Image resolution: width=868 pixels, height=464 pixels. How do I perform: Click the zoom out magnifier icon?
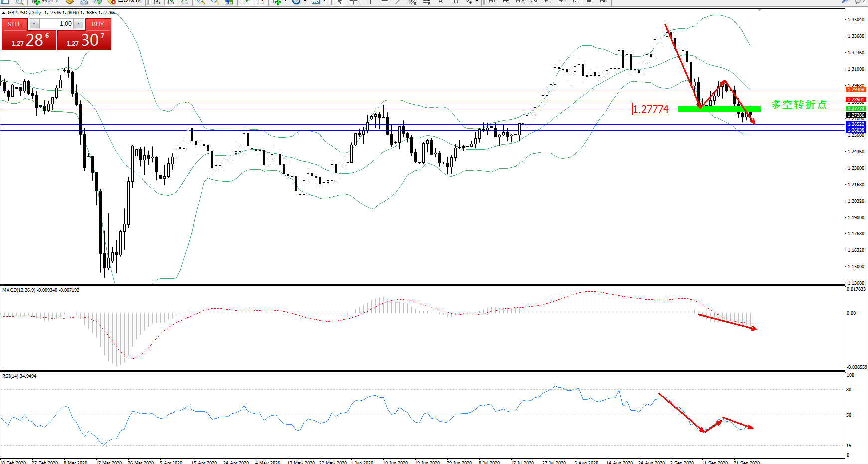[x=215, y=2]
